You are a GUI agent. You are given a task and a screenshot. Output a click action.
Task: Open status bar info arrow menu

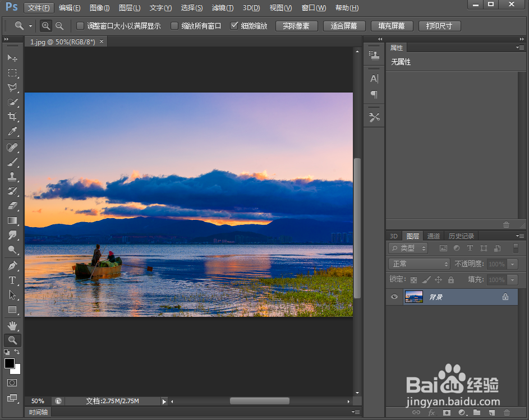click(164, 401)
